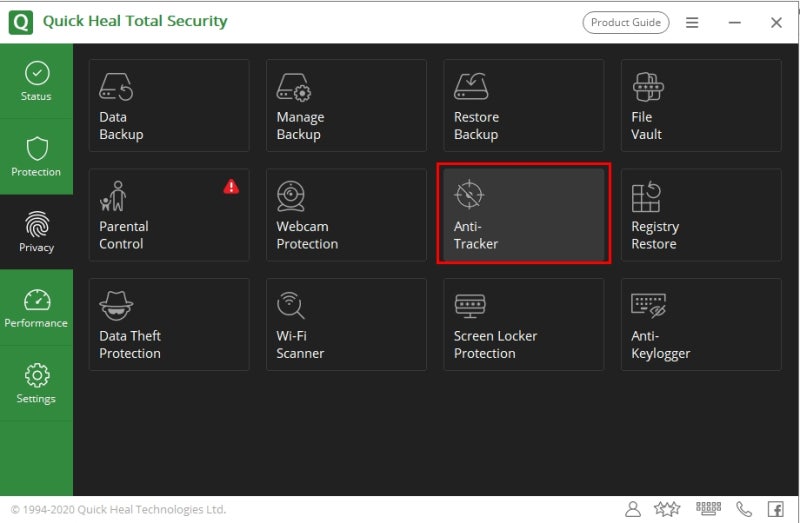Open the Settings sidebar tab
The width and height of the screenshot is (800, 523).
pyautogui.click(x=36, y=383)
